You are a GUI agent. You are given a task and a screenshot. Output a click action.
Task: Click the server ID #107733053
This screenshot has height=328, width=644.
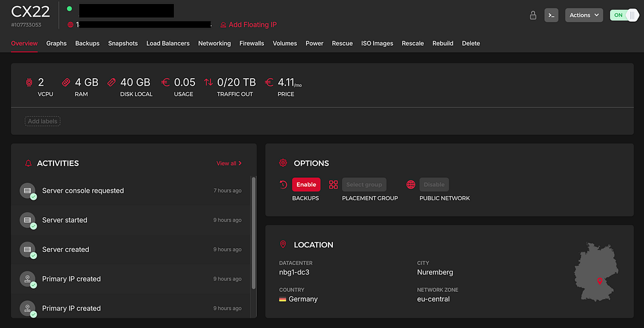point(26,24)
